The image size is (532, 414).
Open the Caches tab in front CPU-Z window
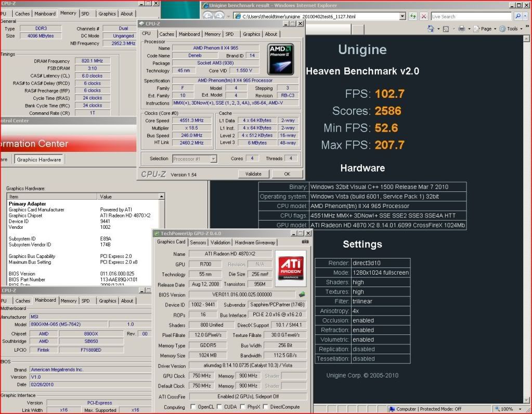pyautogui.click(x=166, y=34)
